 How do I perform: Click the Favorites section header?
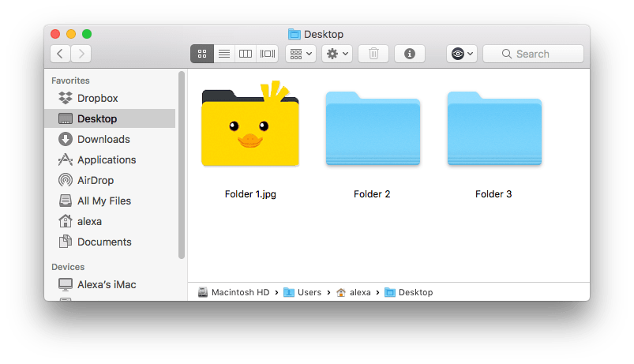click(x=70, y=81)
